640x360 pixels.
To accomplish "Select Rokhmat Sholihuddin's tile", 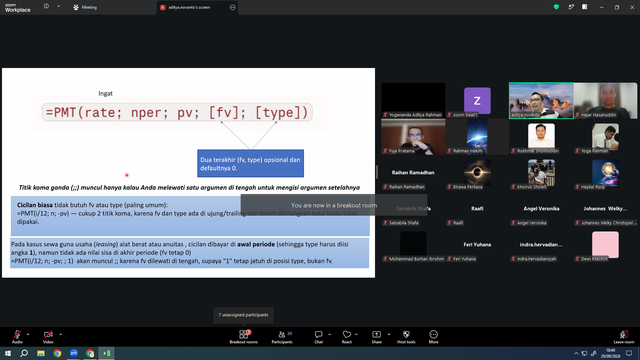I will [541, 136].
